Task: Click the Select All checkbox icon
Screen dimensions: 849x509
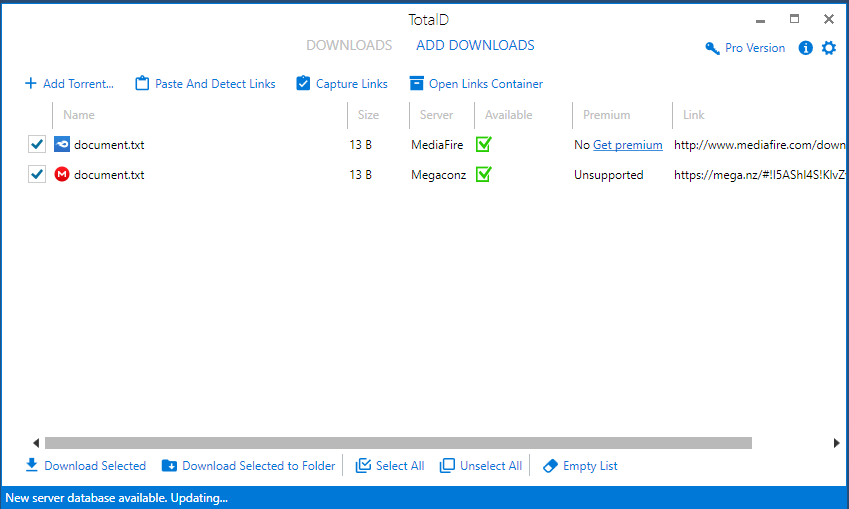Action: point(363,466)
